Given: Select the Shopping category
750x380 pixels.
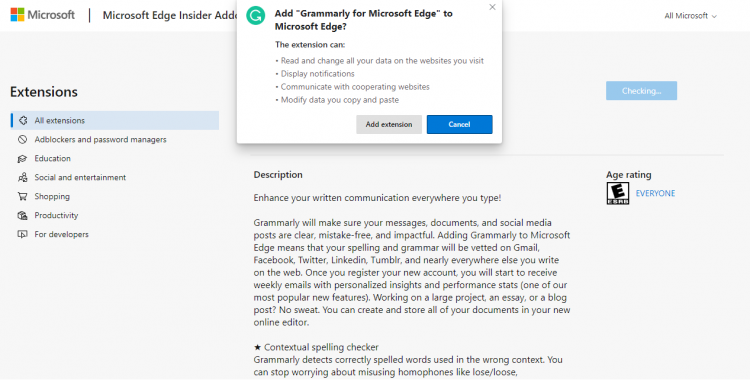Looking at the screenshot, I should tap(52, 196).
